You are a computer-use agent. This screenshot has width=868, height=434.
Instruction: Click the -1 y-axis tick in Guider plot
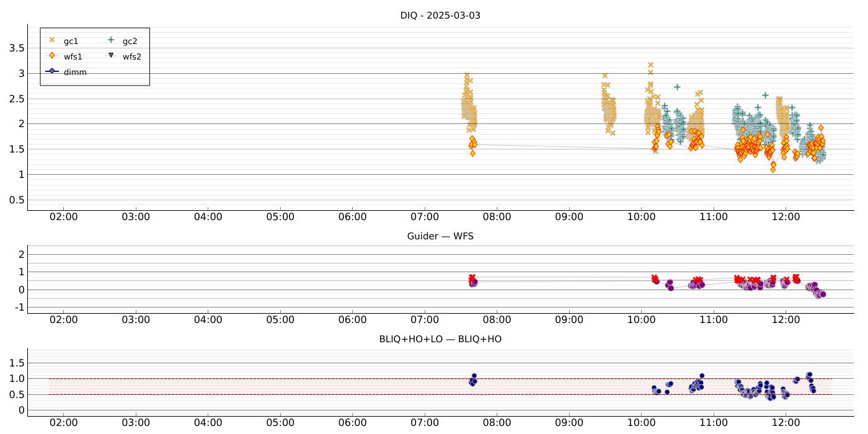[x=19, y=308]
